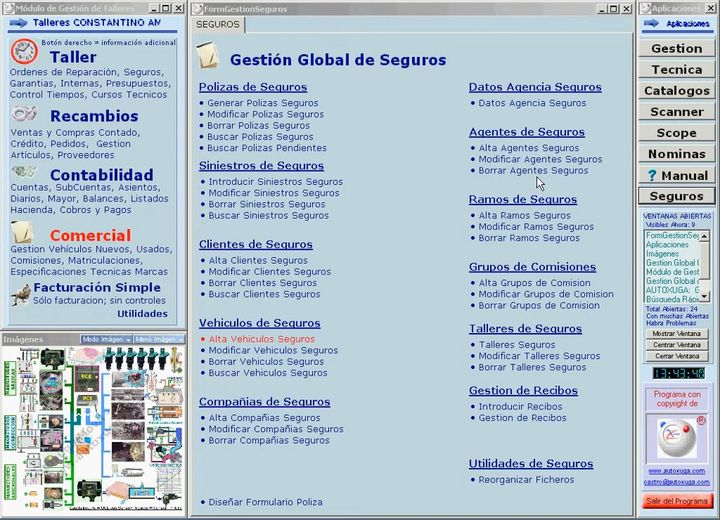Screen dimensions: 720x520
Task: Open the Menú Imagen dropdown
Action: click(159, 339)
